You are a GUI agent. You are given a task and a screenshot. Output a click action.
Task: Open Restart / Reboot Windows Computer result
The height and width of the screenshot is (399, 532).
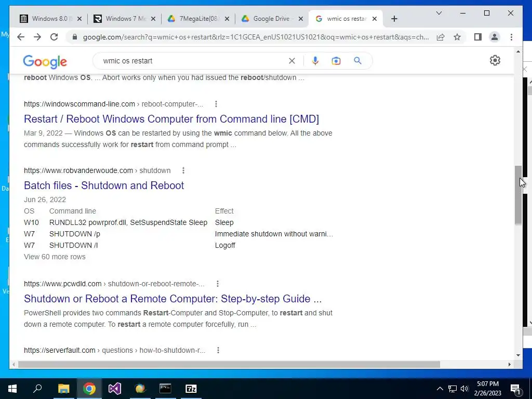(171, 119)
